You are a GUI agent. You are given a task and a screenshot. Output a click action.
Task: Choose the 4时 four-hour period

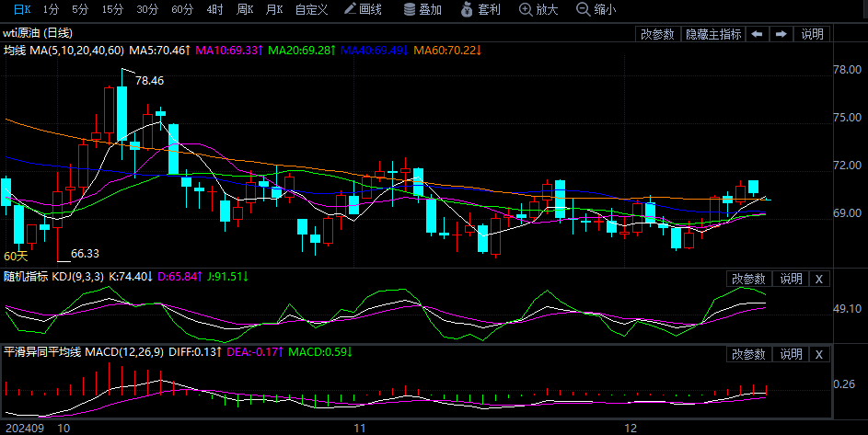point(214,10)
